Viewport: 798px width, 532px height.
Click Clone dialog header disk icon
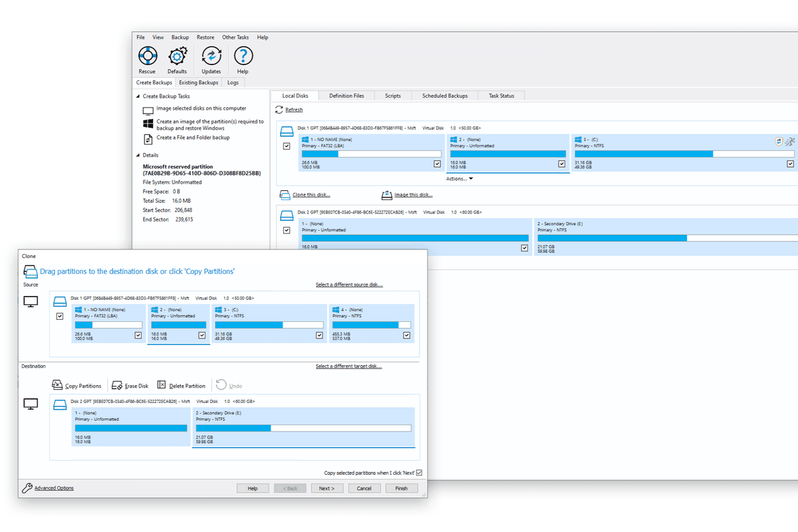pyautogui.click(x=31, y=271)
